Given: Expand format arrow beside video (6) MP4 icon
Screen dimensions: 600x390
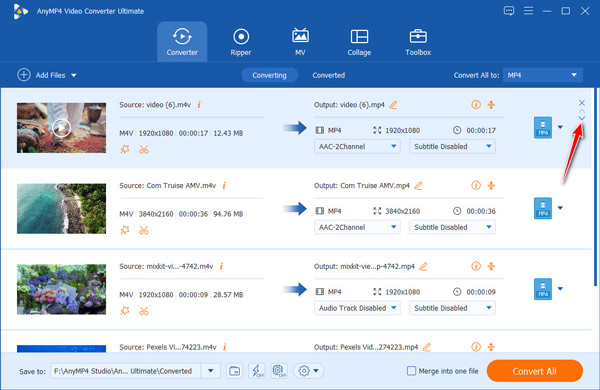Looking at the screenshot, I should (x=560, y=127).
